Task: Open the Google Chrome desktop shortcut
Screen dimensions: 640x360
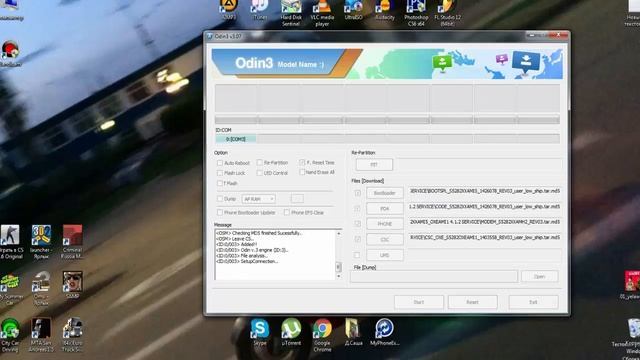Action: click(x=322, y=336)
